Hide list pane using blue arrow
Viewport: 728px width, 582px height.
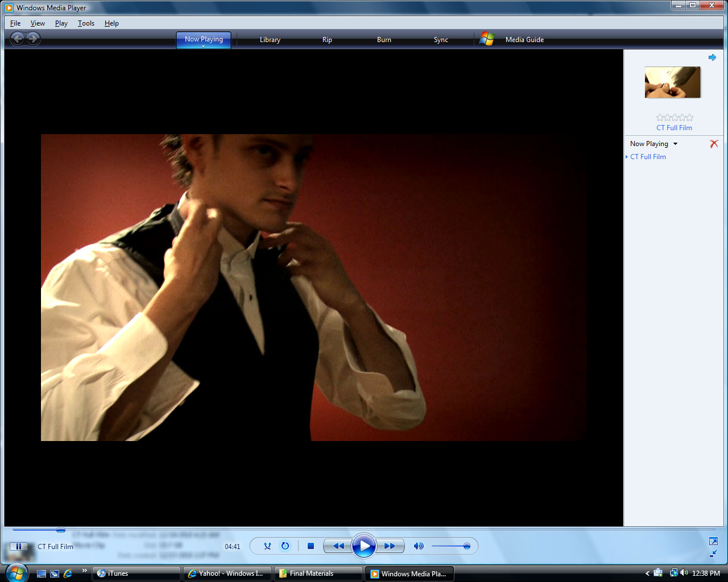(x=712, y=57)
